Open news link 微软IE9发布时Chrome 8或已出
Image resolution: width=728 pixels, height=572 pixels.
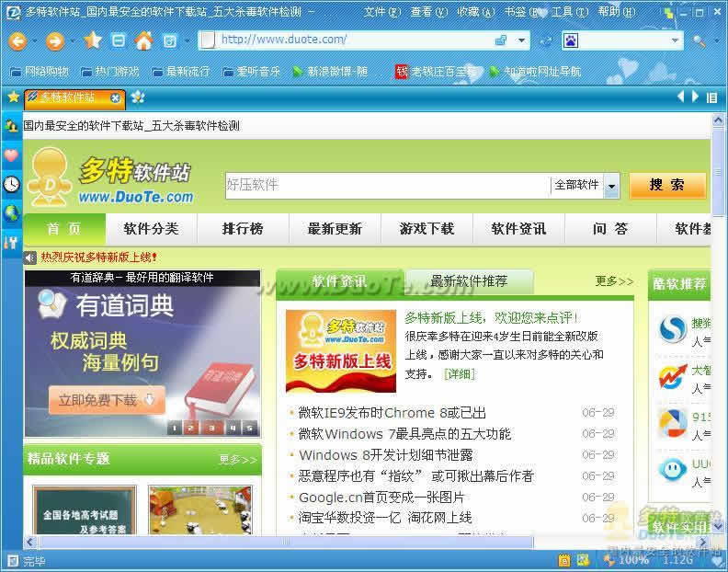tap(392, 413)
